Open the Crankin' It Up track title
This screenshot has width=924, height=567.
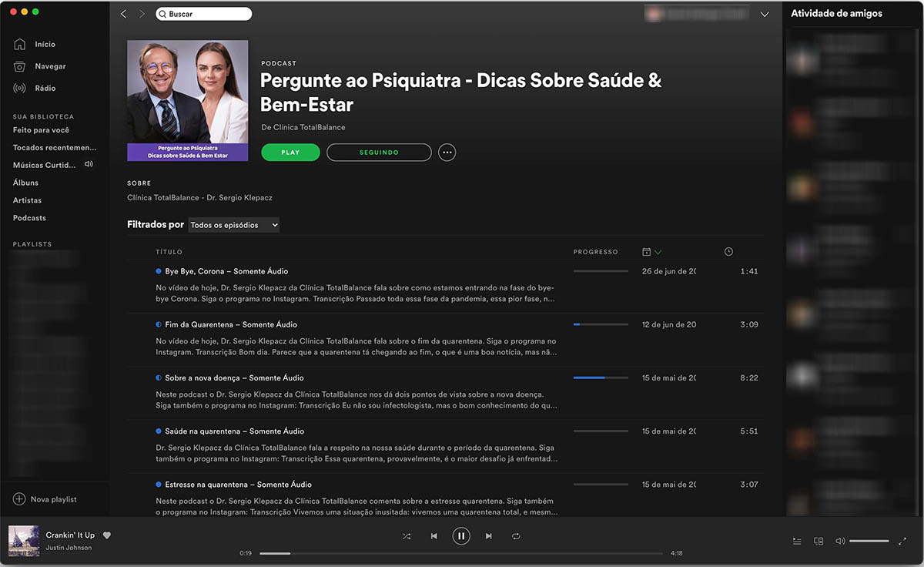tap(70, 535)
